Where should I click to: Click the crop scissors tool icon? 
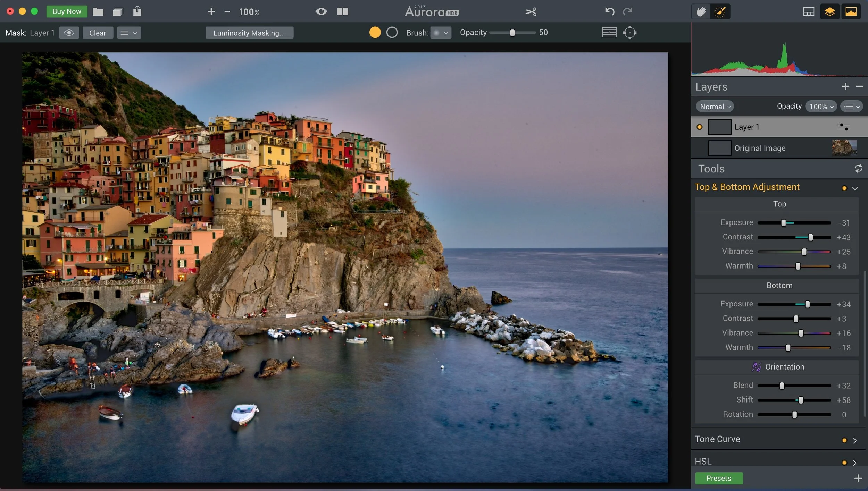(x=531, y=12)
